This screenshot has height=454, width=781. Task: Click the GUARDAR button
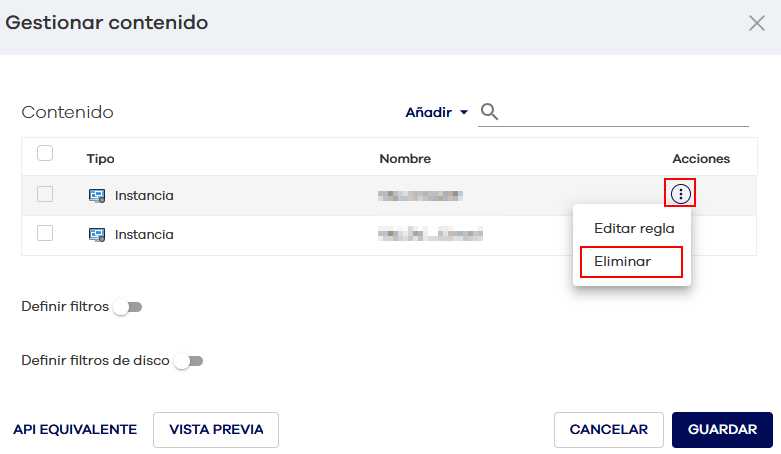click(x=722, y=429)
